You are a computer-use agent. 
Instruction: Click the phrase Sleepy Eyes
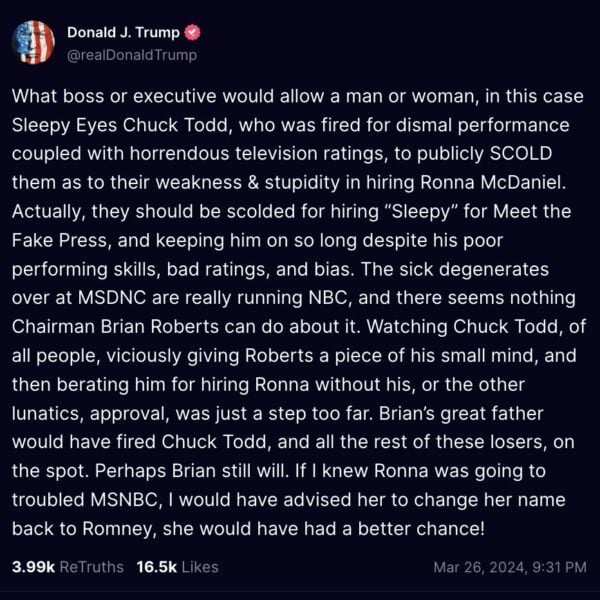[x=64, y=125]
